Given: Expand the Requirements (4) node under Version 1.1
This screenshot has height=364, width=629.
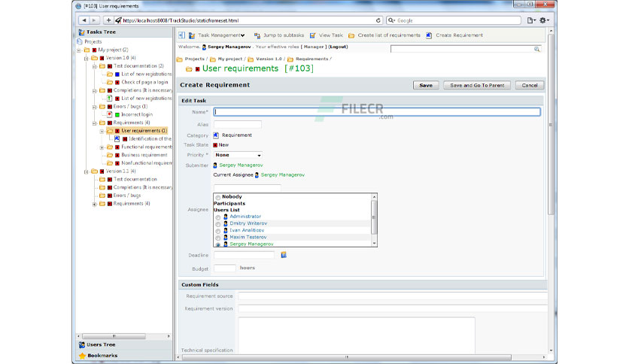Looking at the screenshot, I should [x=94, y=204].
